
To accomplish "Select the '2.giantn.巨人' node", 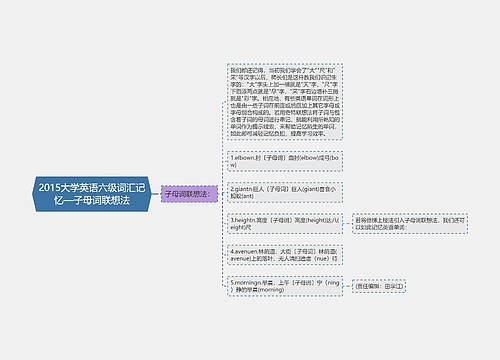I will click(285, 192).
